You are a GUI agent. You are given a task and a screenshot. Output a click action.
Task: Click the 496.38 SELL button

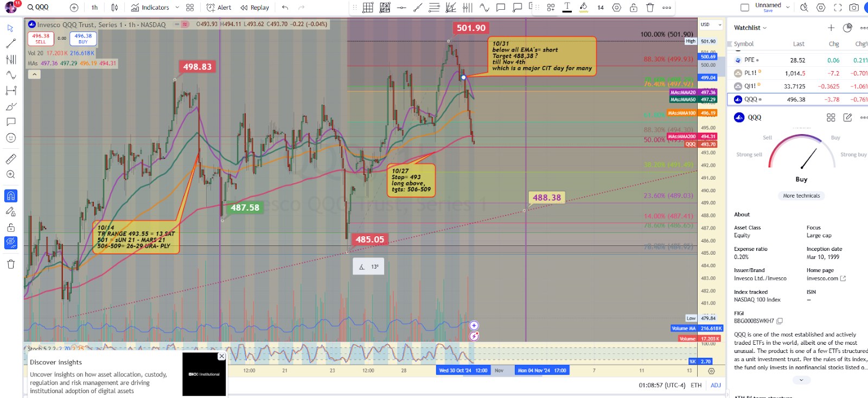tap(41, 39)
